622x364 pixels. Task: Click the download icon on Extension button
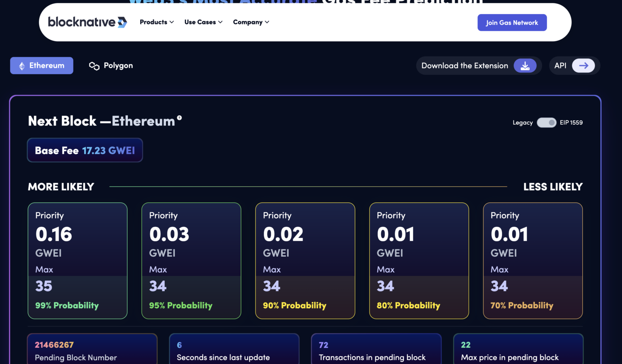pyautogui.click(x=525, y=66)
